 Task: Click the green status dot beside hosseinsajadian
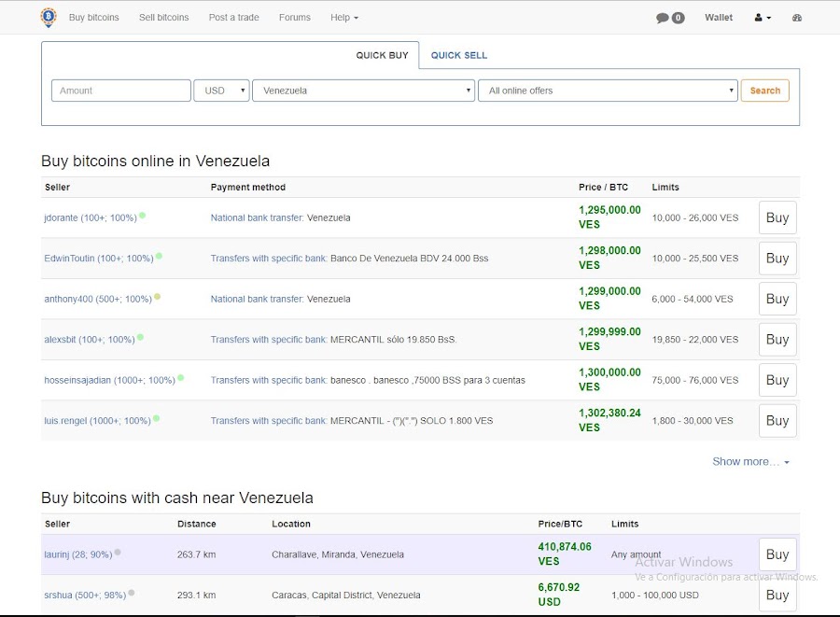[181, 378]
